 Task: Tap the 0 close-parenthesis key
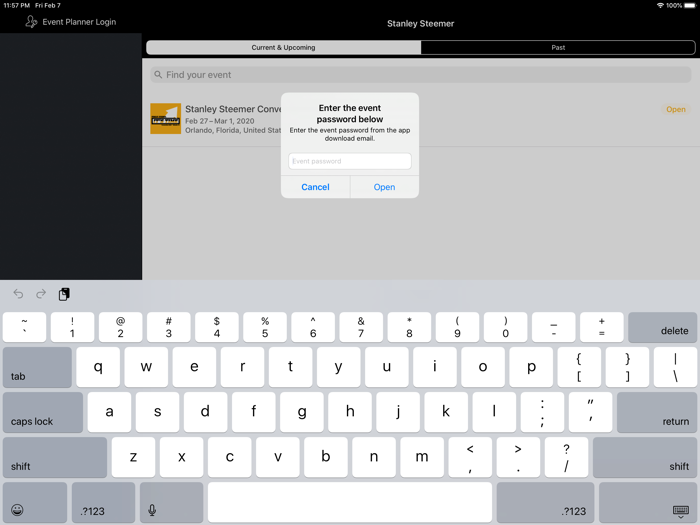[505, 327]
